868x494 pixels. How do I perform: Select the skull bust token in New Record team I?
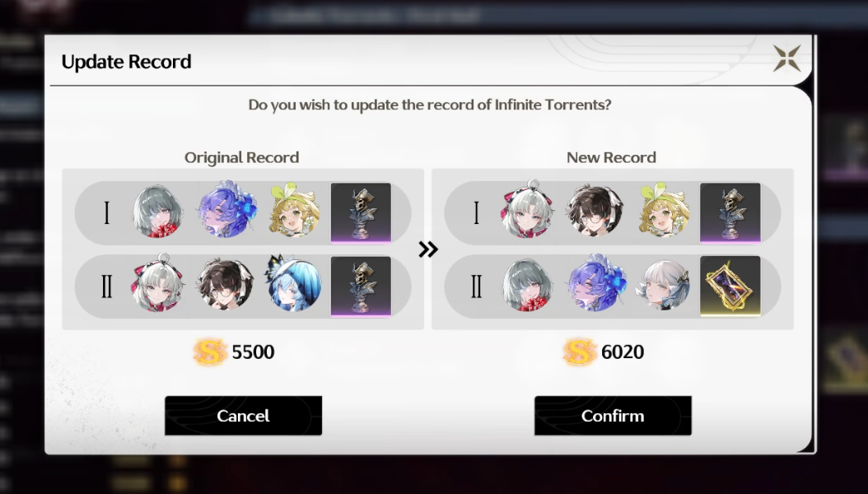pos(730,213)
